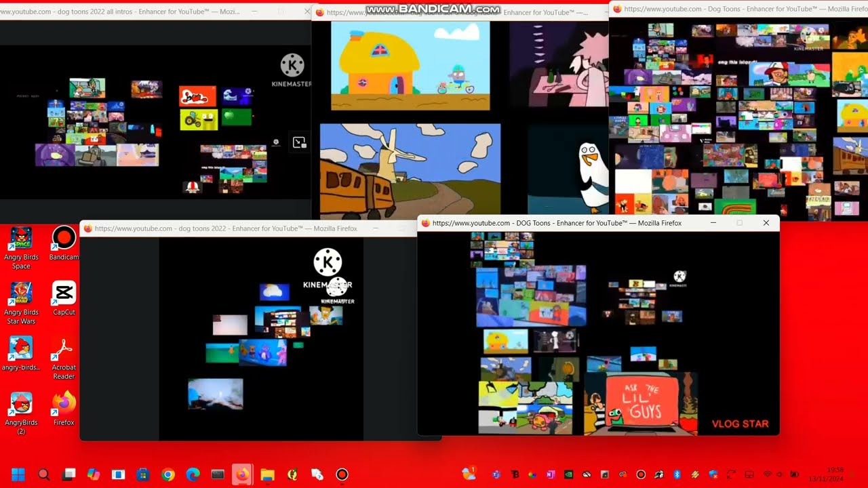Screen dimensions: 868x488
Task: Open Microsoft Teams tray icon
Action: click(497, 474)
